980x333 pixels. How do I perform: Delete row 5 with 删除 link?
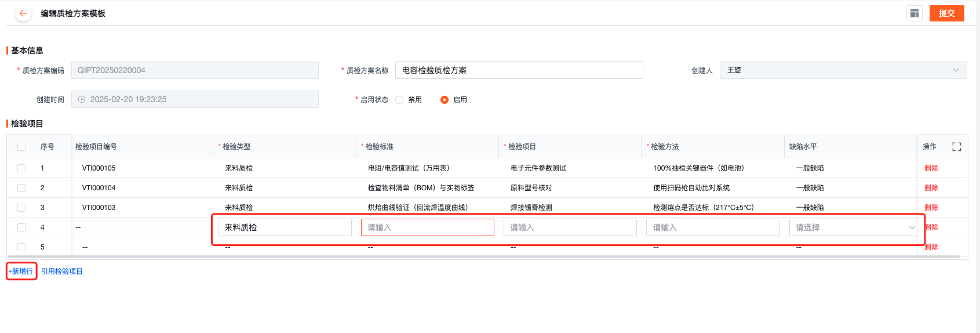(931, 247)
